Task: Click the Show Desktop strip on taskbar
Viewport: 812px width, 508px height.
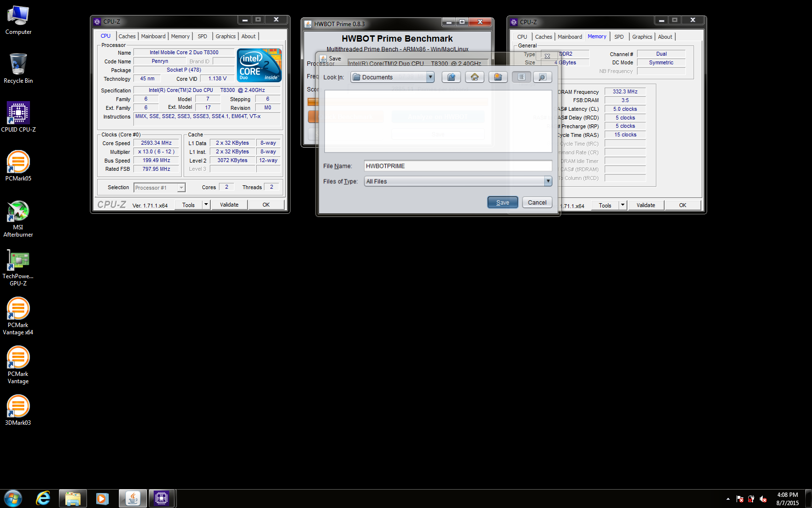Action: point(808,499)
